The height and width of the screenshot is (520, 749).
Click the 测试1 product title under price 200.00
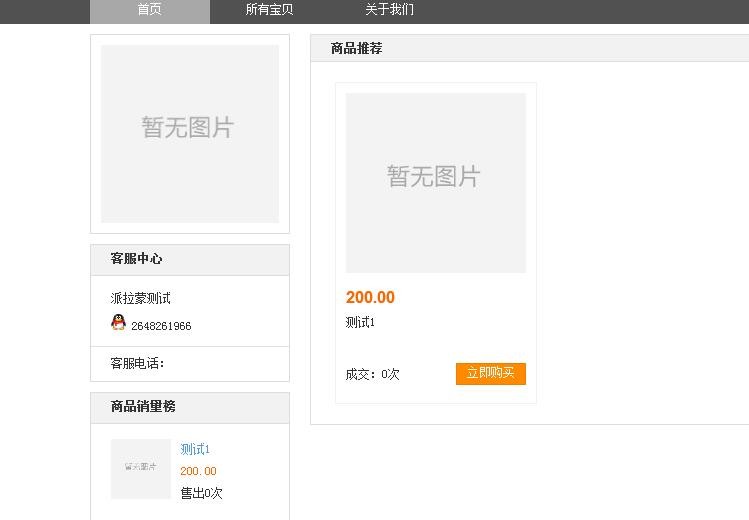coord(360,322)
